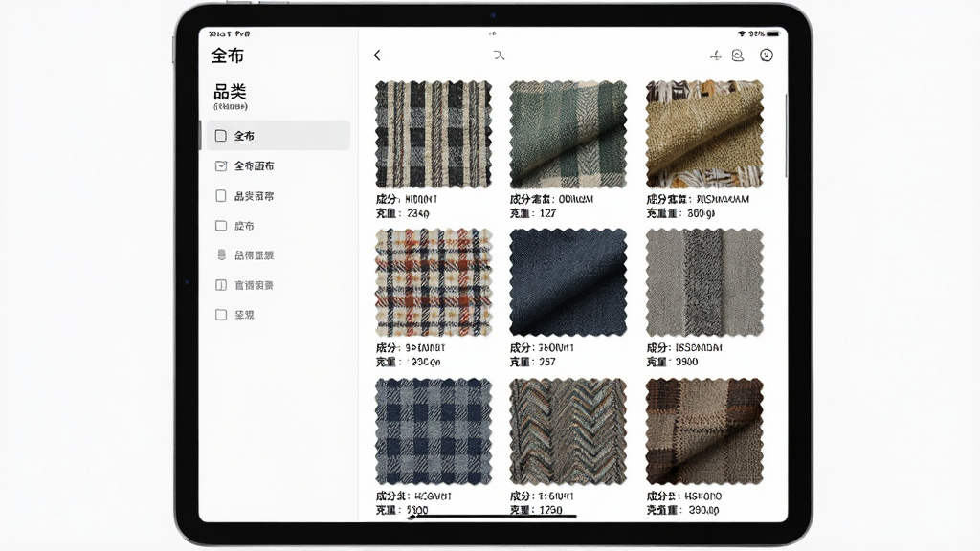Tap the battery indicator in the status bar
This screenshot has height=551, width=980.
(773, 33)
